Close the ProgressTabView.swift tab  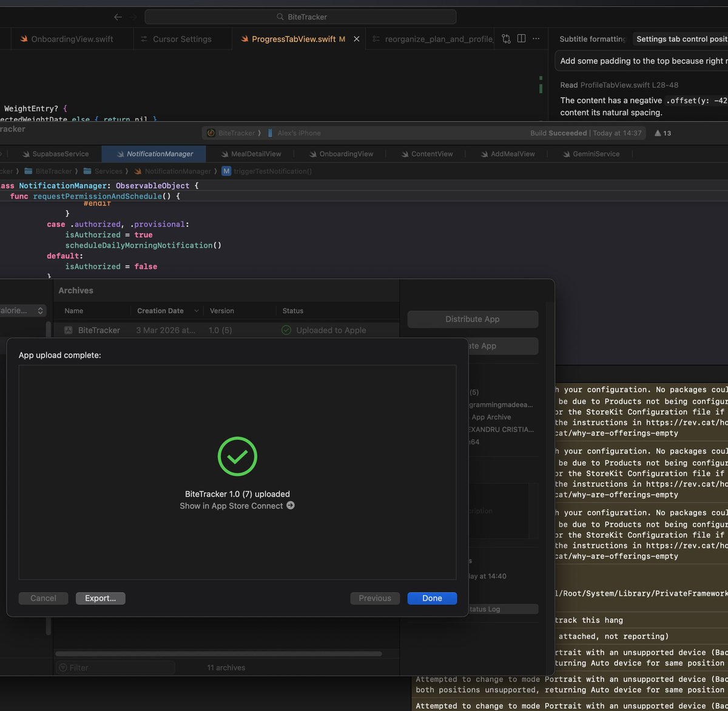[x=357, y=39]
